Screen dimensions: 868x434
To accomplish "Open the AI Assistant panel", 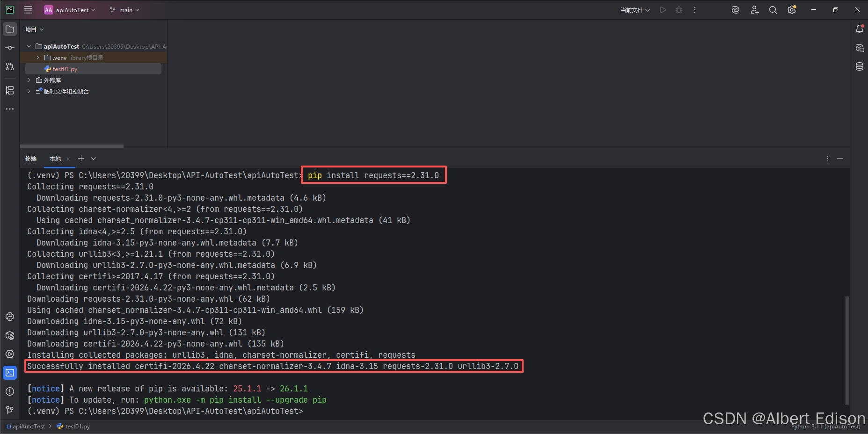I will [x=860, y=48].
